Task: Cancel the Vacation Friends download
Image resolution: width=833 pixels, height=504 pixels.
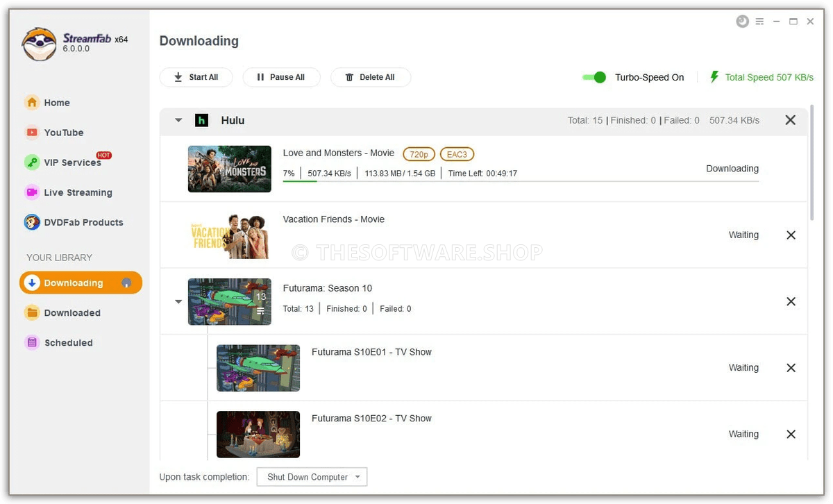Action: [791, 235]
